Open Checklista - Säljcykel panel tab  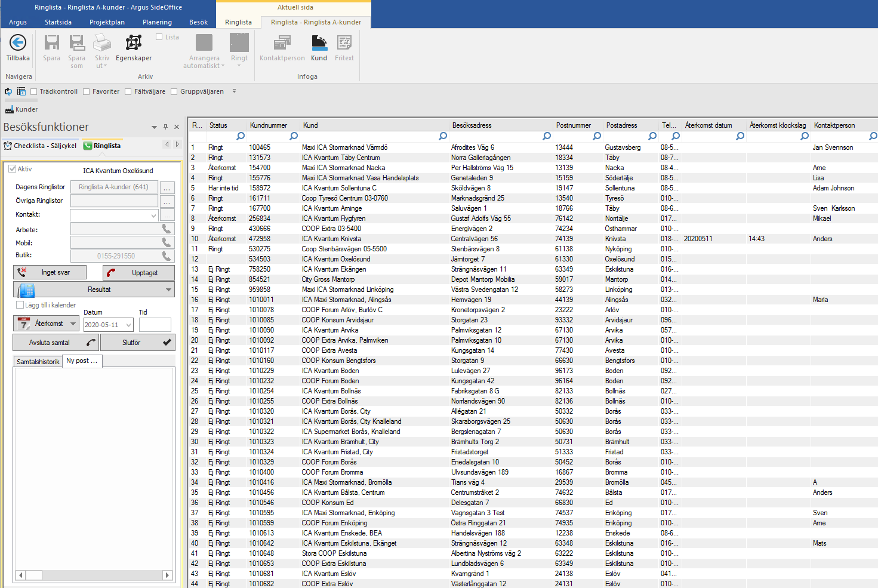pyautogui.click(x=41, y=146)
